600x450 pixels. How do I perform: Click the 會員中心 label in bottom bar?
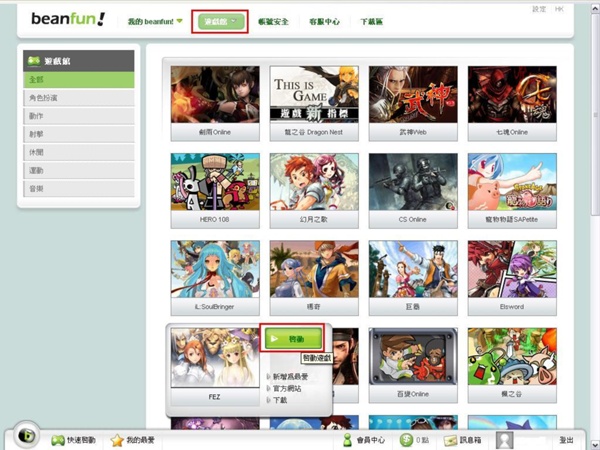pyautogui.click(x=371, y=440)
